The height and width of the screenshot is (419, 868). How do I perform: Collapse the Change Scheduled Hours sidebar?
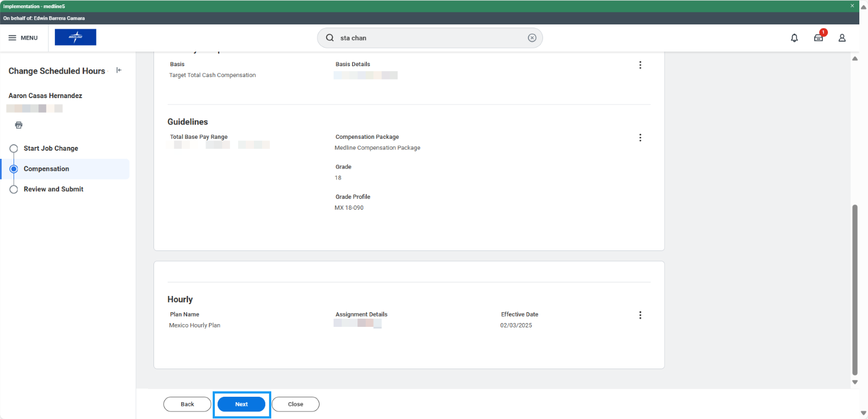119,70
